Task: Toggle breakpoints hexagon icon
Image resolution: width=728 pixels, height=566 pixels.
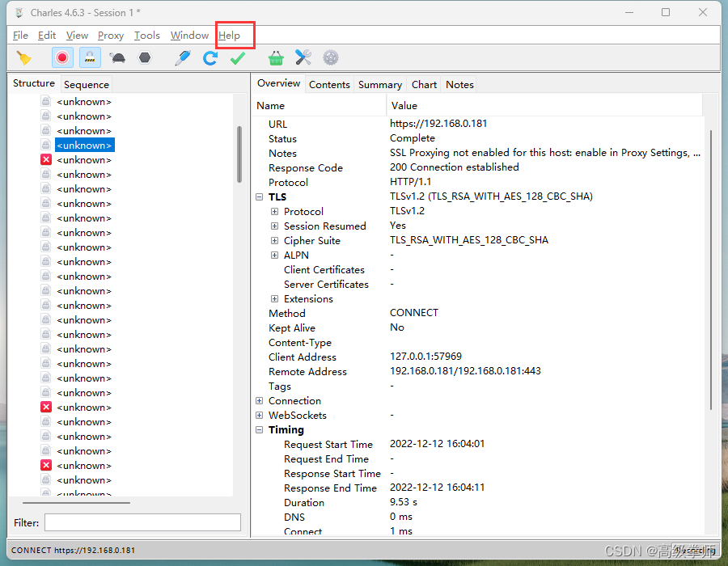Action: click(x=146, y=57)
